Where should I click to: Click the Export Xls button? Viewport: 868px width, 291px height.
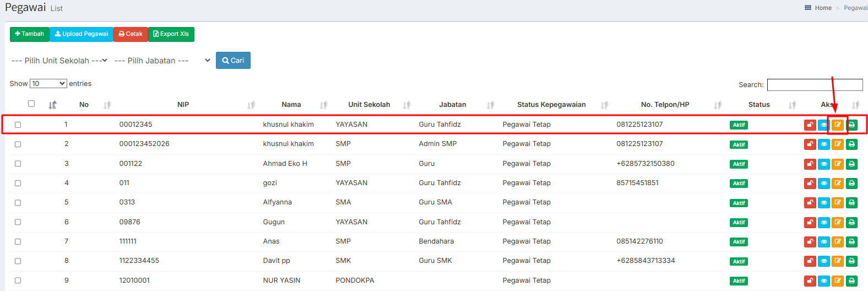171,34
